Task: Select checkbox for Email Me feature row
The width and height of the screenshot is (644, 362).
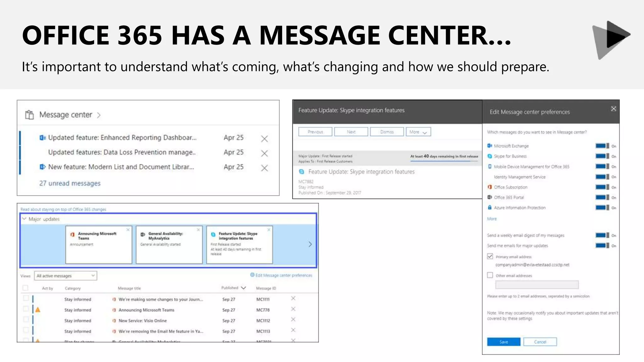Action: click(26, 330)
